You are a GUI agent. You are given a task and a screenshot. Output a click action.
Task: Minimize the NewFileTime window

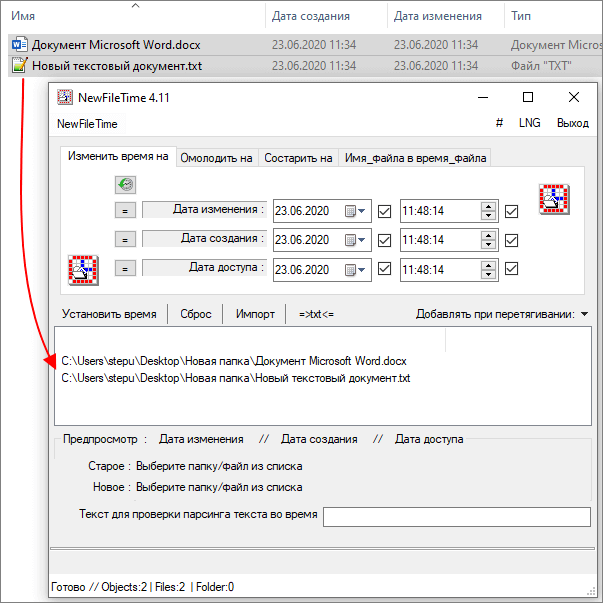click(x=483, y=97)
